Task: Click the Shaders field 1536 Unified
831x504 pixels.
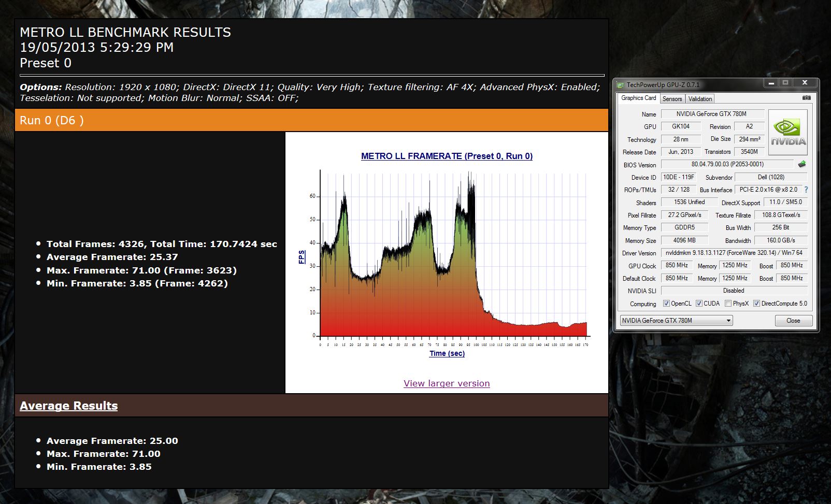Action: click(x=689, y=202)
